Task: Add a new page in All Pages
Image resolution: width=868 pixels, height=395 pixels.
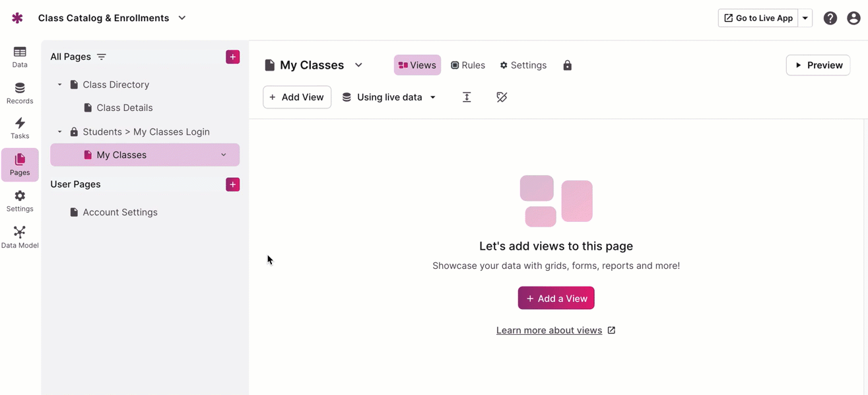Action: tap(232, 57)
